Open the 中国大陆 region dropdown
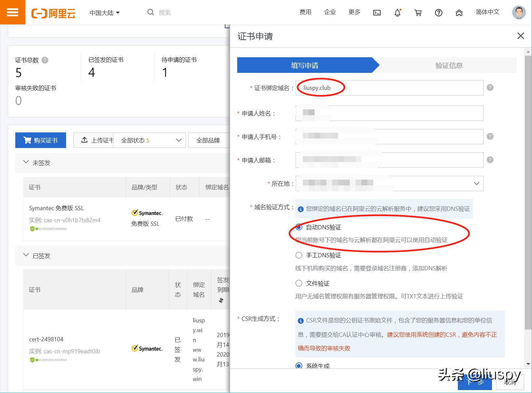 (104, 12)
